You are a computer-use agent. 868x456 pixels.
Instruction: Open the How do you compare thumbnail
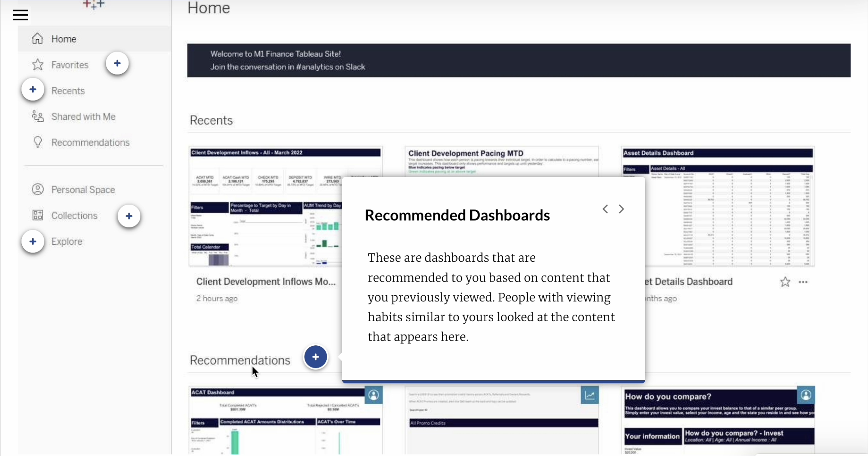[718, 420]
